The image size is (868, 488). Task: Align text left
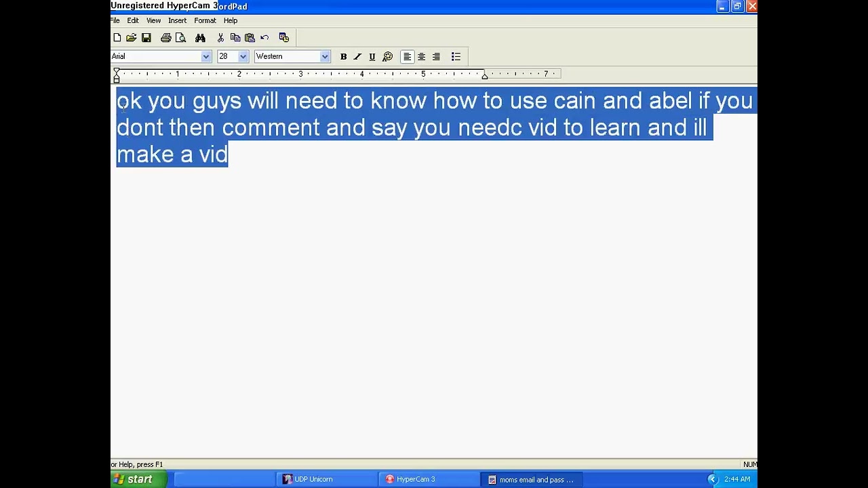click(x=407, y=56)
